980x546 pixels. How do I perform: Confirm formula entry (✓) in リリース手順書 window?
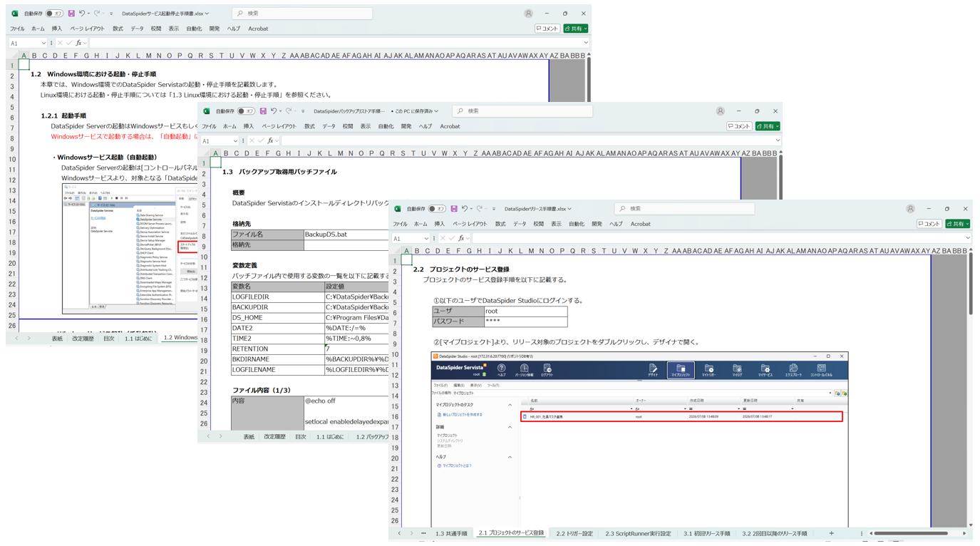[452, 238]
